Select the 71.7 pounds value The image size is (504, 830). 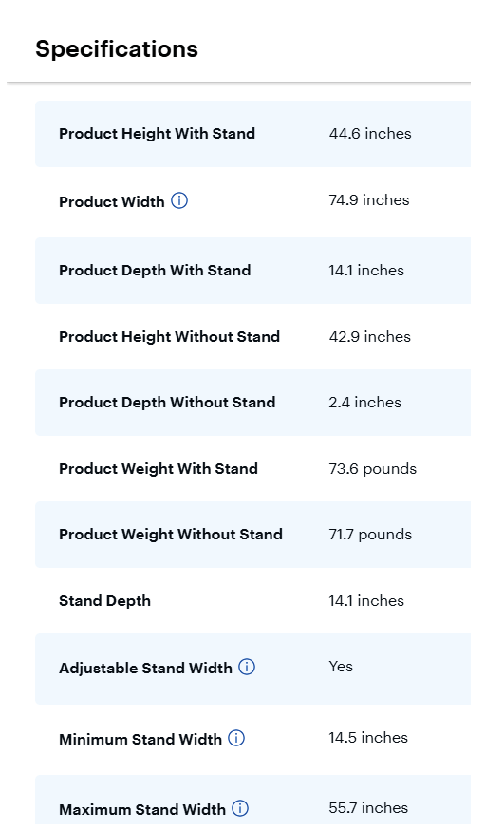pos(370,535)
